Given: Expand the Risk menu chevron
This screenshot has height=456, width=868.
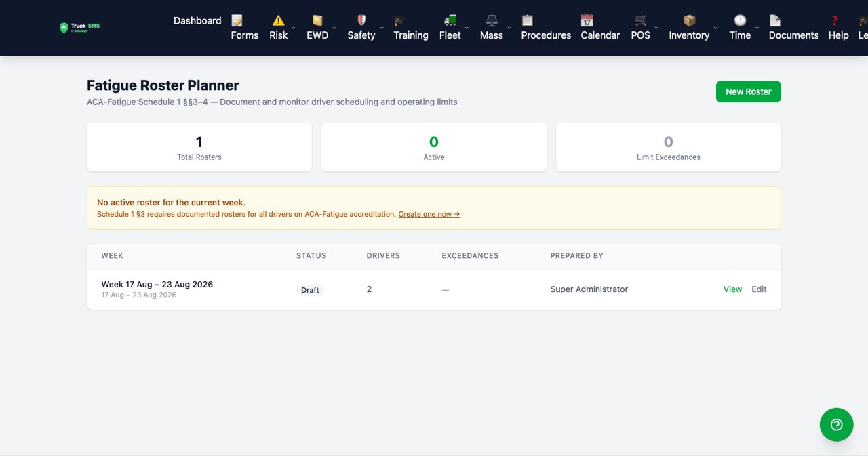Looking at the screenshot, I should [x=294, y=28].
